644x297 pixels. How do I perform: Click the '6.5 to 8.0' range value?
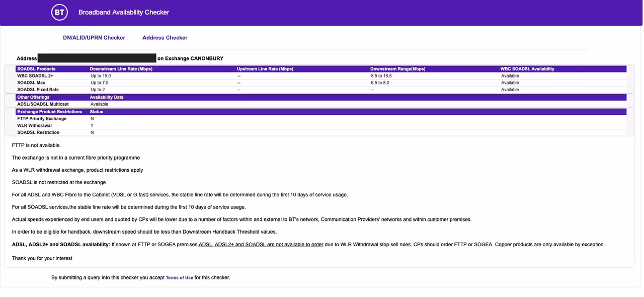[x=380, y=83]
